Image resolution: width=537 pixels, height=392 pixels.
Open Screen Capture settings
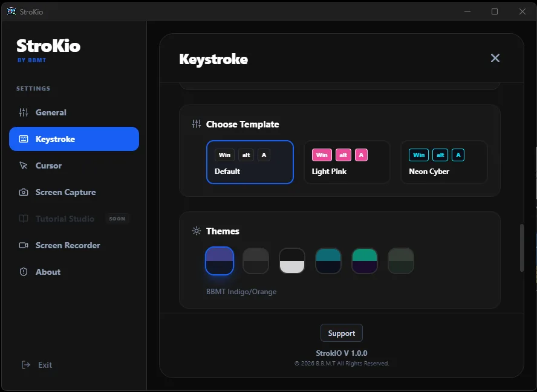point(74,192)
